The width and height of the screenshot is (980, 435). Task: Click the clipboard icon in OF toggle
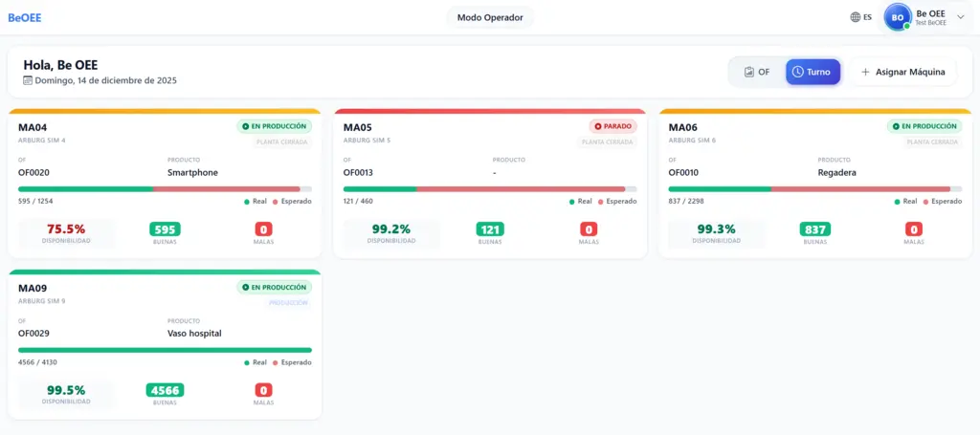click(749, 72)
